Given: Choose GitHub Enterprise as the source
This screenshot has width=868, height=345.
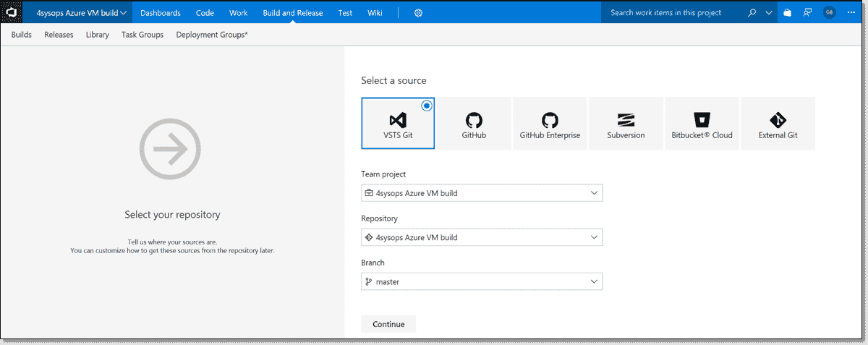Looking at the screenshot, I should pos(550,123).
